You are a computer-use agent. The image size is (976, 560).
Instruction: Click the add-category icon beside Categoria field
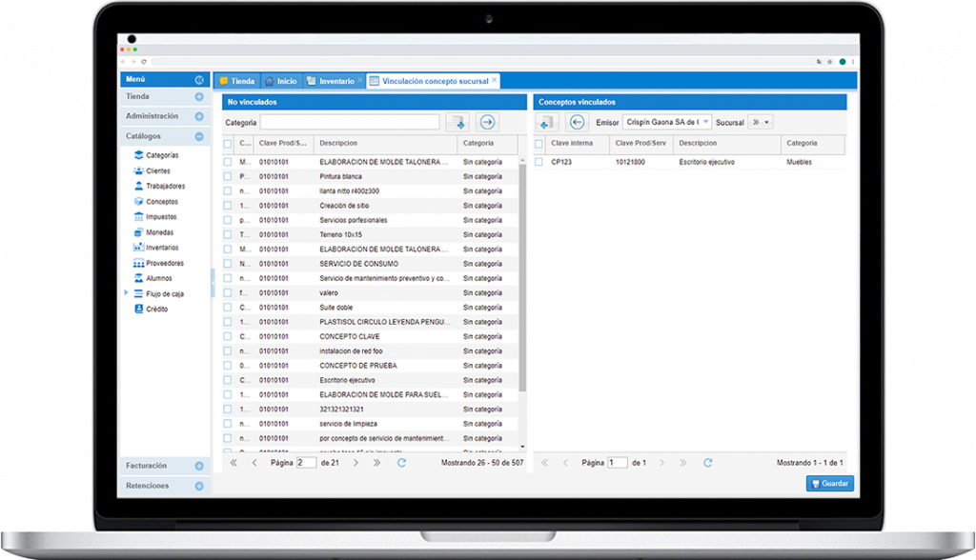[458, 122]
